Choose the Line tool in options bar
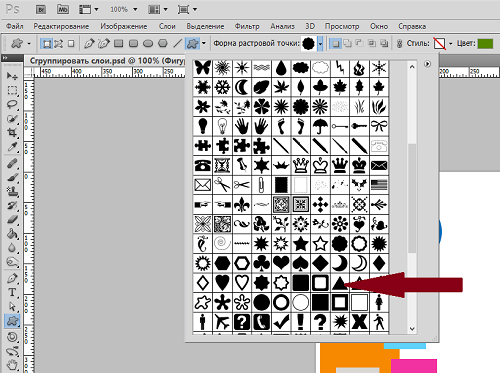 tap(178, 43)
